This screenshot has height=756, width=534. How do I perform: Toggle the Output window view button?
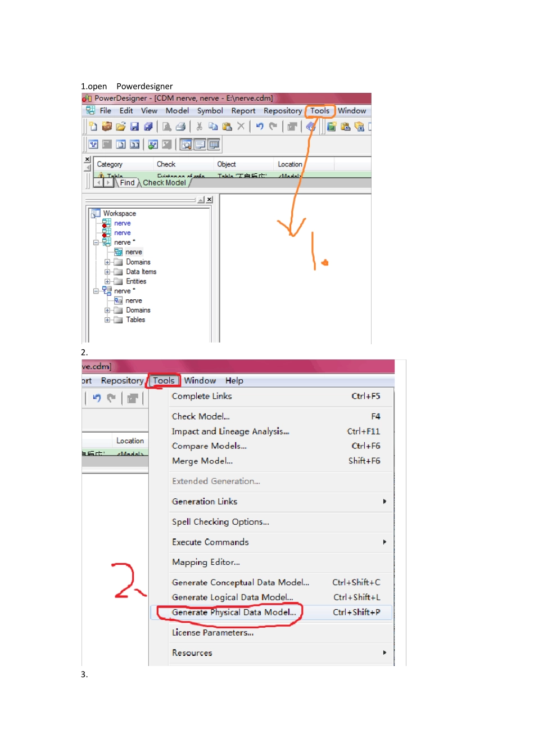pyautogui.click(x=200, y=145)
